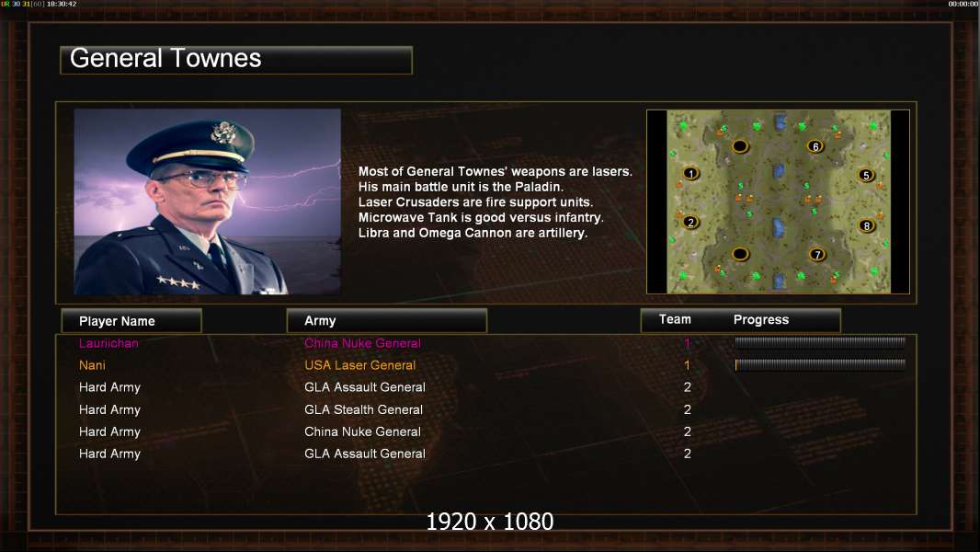Image resolution: width=980 pixels, height=552 pixels.
Task: Click the General Townes title banner
Action: point(236,60)
